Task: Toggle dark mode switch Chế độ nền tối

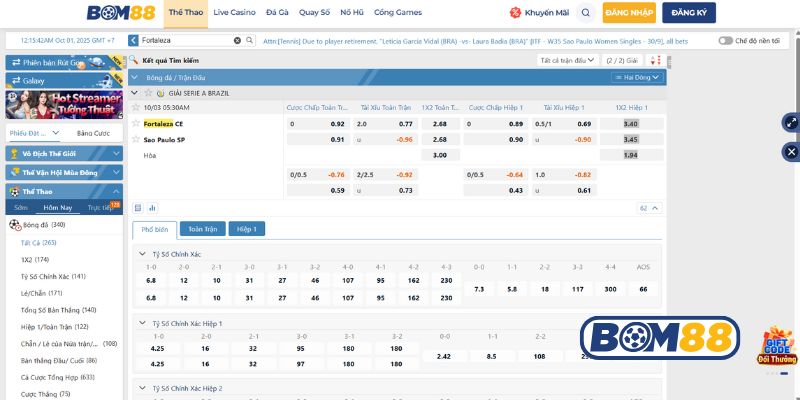Action: (x=725, y=41)
